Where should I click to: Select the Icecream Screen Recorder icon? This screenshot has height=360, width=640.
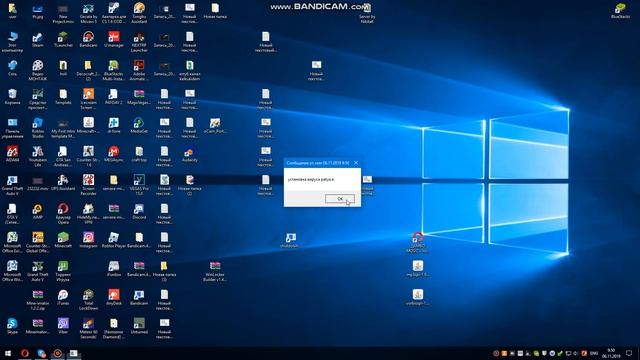coord(88,100)
